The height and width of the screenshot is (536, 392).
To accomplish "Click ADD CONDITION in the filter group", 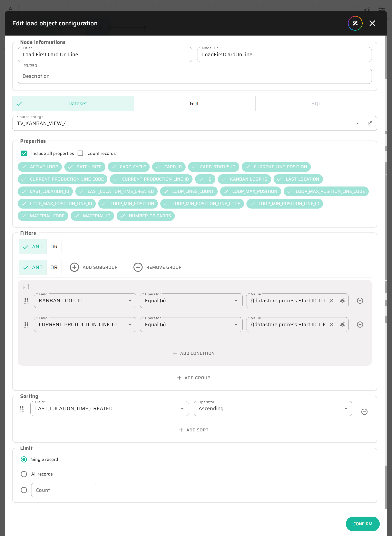I will [x=194, y=353].
